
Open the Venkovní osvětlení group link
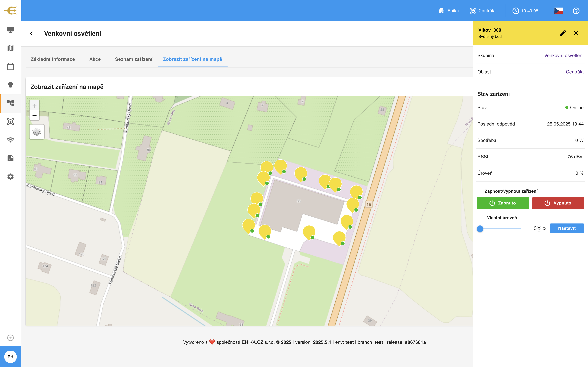point(564,55)
